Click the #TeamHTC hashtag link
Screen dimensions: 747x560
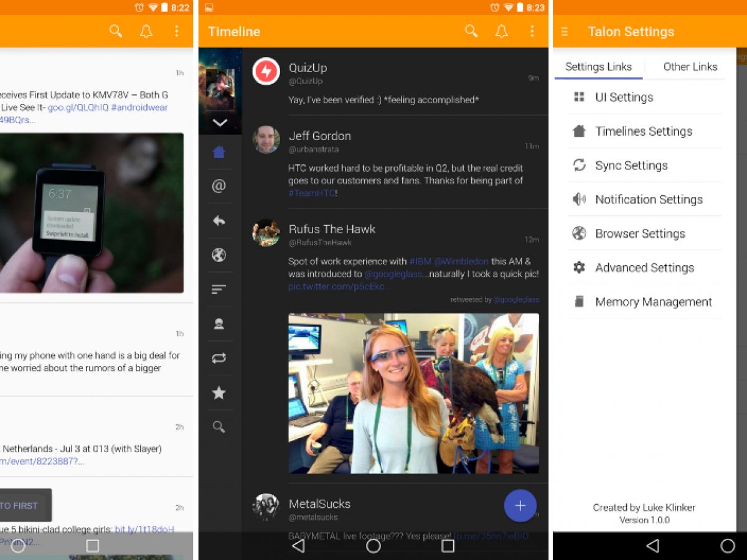click(x=311, y=194)
